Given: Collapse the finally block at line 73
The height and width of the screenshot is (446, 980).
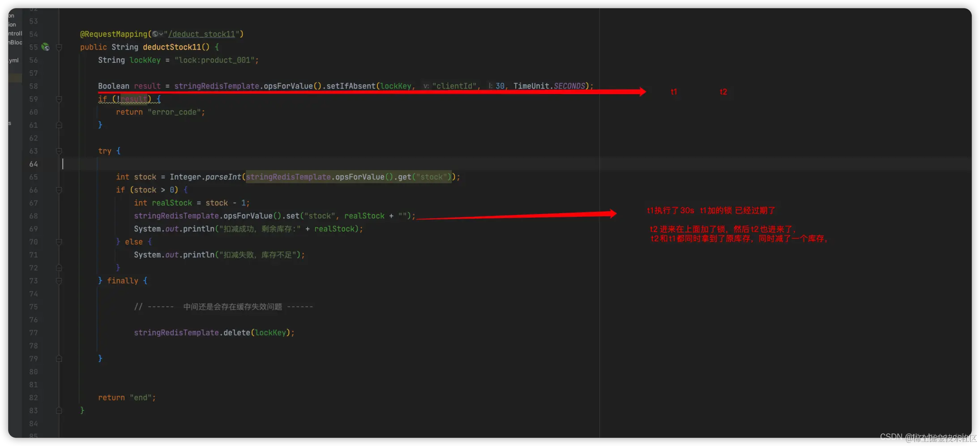Looking at the screenshot, I should click(59, 281).
